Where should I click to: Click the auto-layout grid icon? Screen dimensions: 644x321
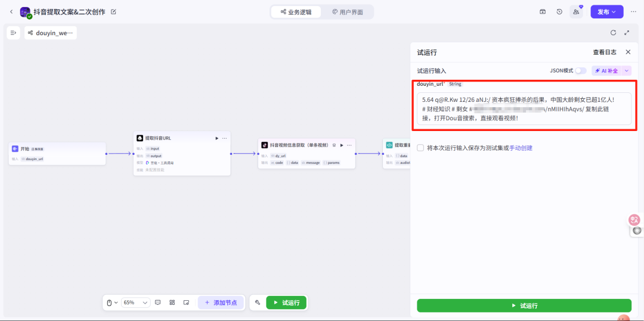coord(172,303)
